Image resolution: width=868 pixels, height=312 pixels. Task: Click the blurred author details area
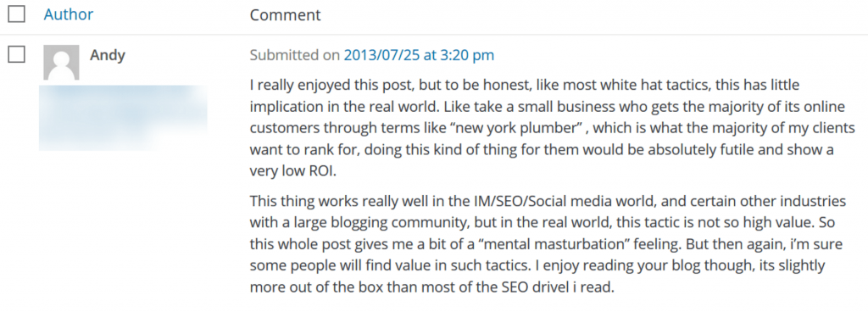pyautogui.click(x=123, y=118)
